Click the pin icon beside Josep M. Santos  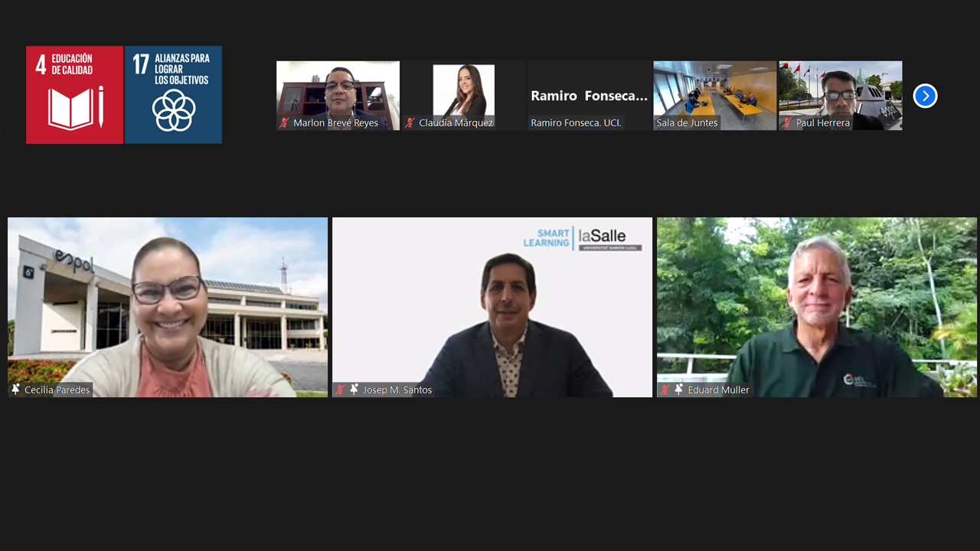pyautogui.click(x=354, y=390)
